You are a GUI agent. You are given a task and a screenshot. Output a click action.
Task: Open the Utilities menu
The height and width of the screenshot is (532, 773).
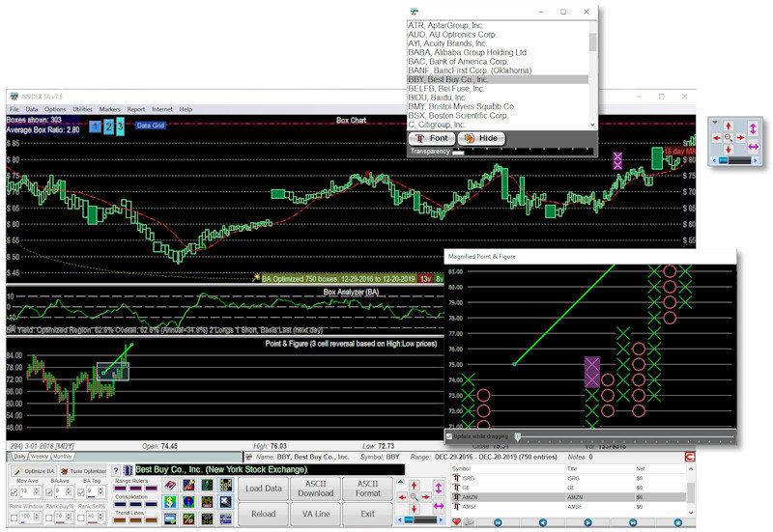coord(82,109)
